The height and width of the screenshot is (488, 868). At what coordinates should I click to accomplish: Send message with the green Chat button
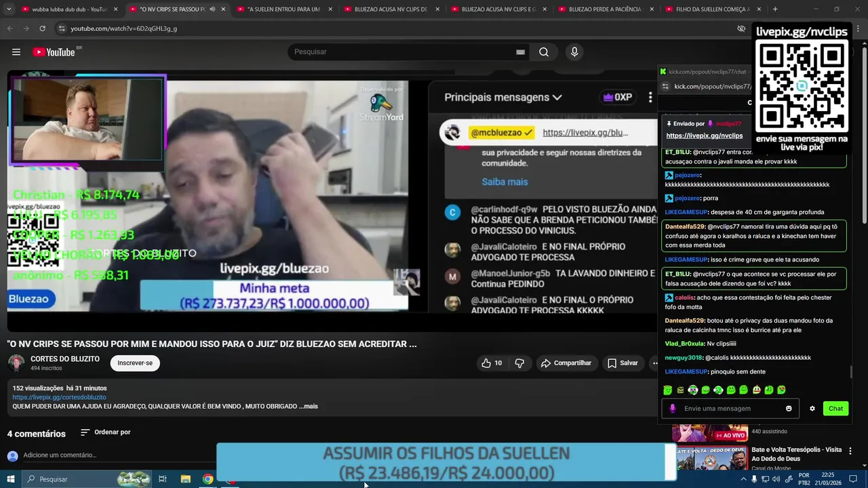tap(835, 409)
